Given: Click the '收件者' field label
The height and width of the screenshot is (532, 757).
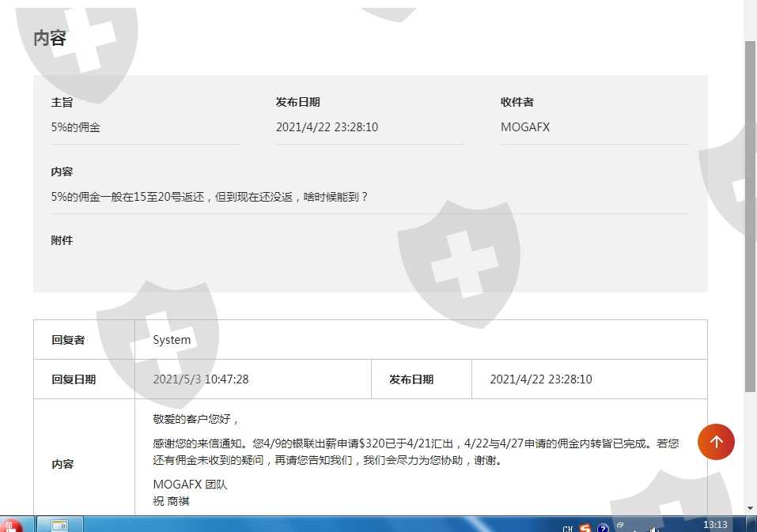Looking at the screenshot, I should [517, 102].
